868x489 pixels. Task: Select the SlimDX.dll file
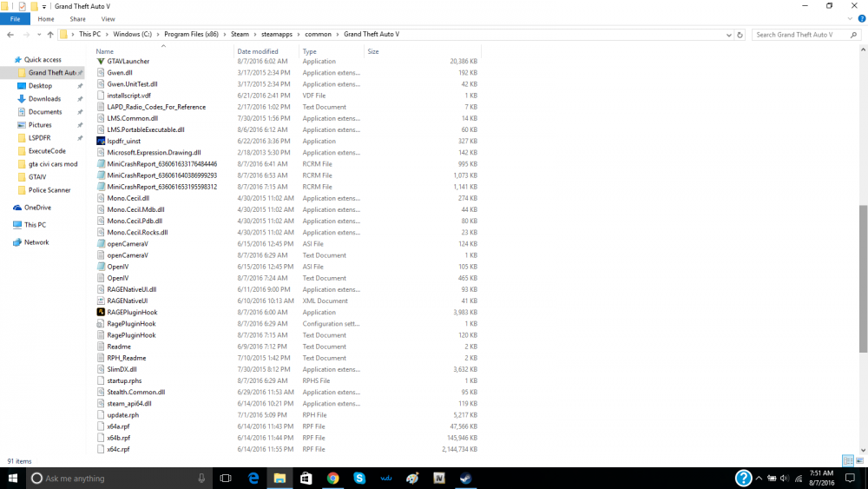[122, 369]
